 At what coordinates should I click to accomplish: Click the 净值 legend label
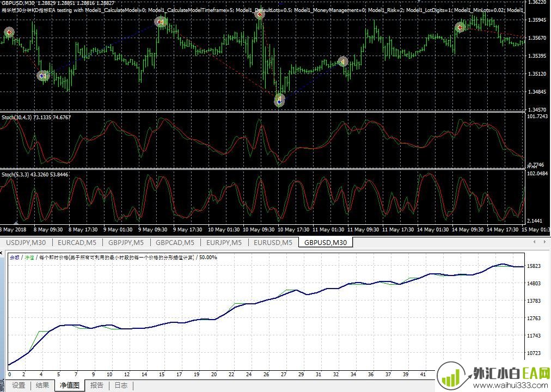[x=29, y=257]
